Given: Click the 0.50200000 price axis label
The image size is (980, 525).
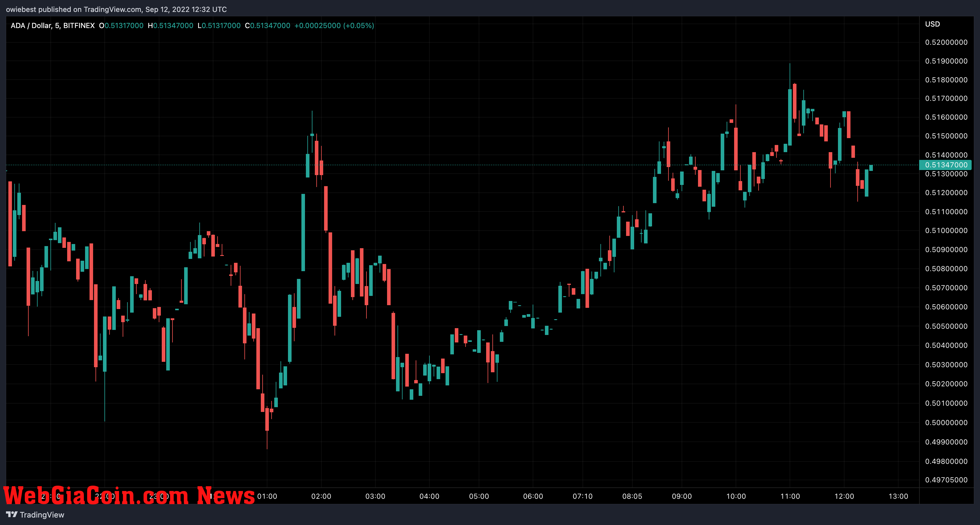Looking at the screenshot, I should [x=946, y=384].
